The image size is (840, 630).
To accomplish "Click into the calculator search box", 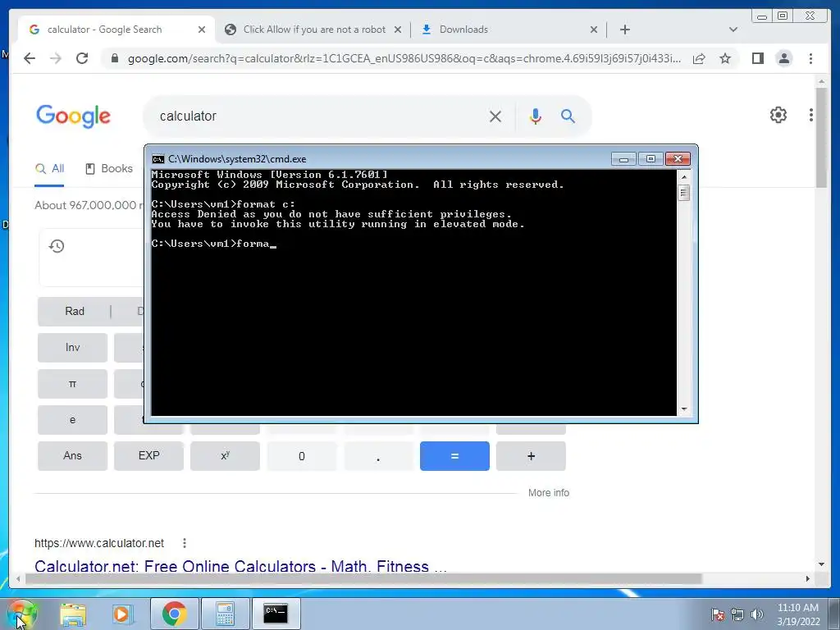I will click(x=322, y=116).
